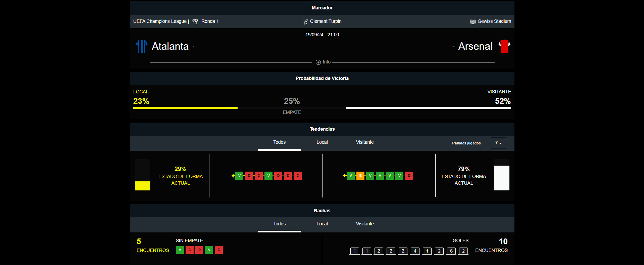This screenshot has height=265, width=644.
Task: Expand the Arsenal team dropdown chevron
Action: pos(454,47)
